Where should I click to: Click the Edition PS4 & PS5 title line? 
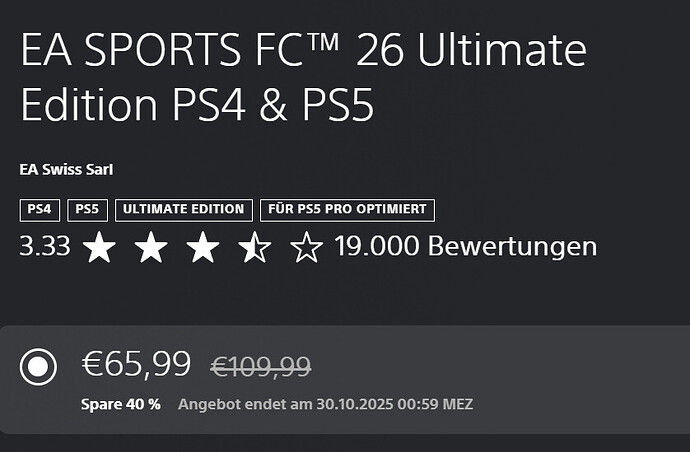(197, 107)
